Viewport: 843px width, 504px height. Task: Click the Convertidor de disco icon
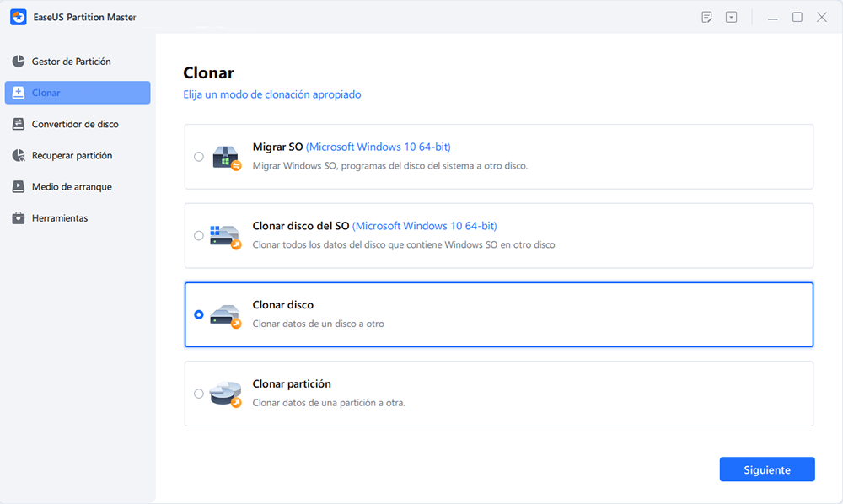click(19, 124)
